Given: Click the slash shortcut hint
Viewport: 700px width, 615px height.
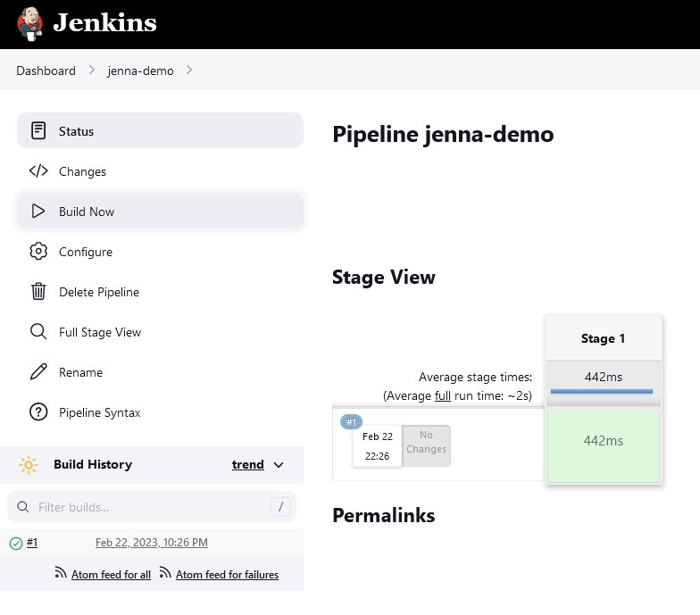Looking at the screenshot, I should [280, 507].
